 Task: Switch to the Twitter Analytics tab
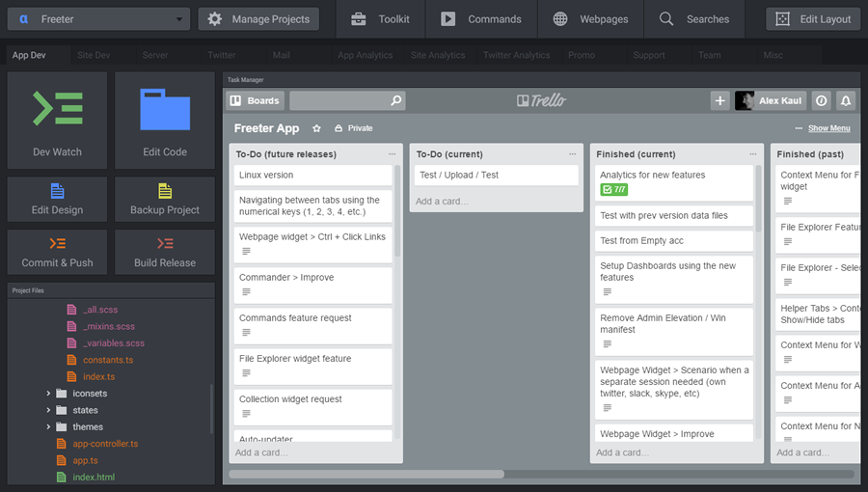[x=517, y=55]
